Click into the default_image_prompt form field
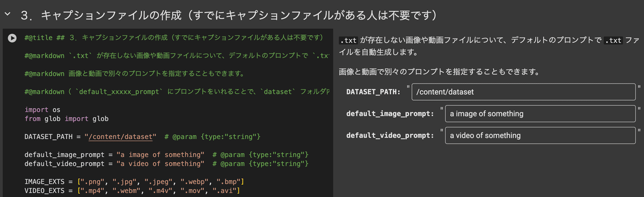 point(540,113)
